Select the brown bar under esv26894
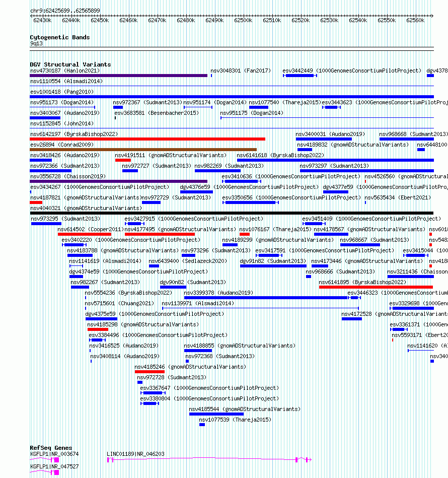448x478 pixels. click(x=143, y=150)
